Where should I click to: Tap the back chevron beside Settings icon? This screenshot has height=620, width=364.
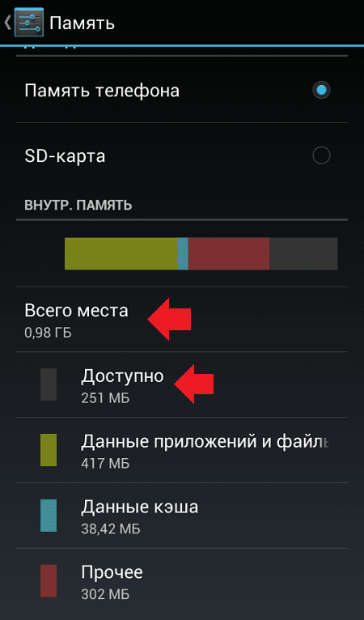(7, 23)
